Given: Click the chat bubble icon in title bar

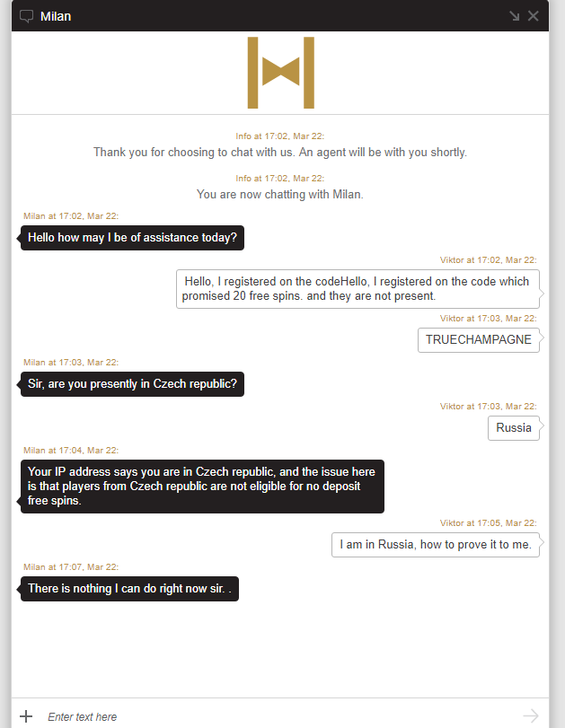Looking at the screenshot, I should tap(27, 16).
